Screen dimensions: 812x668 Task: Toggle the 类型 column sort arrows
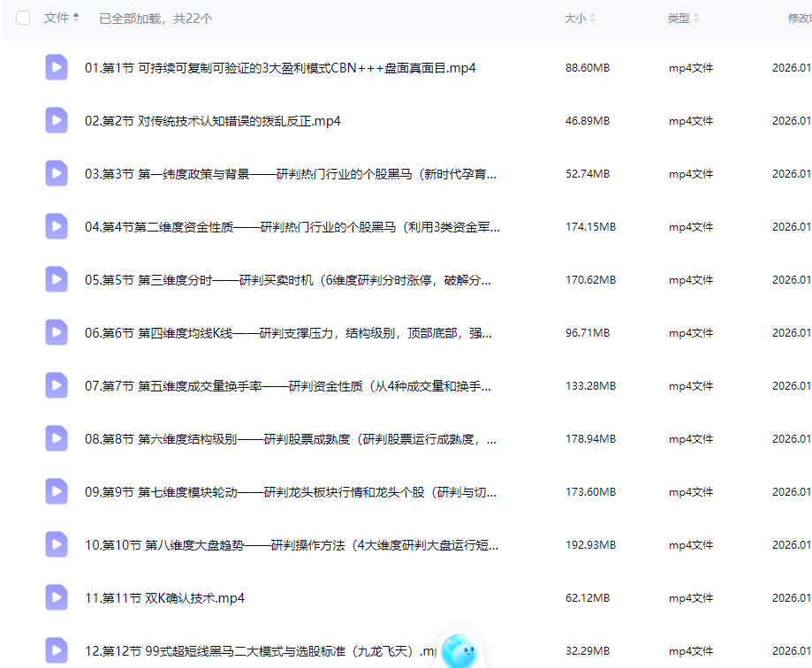(x=695, y=17)
